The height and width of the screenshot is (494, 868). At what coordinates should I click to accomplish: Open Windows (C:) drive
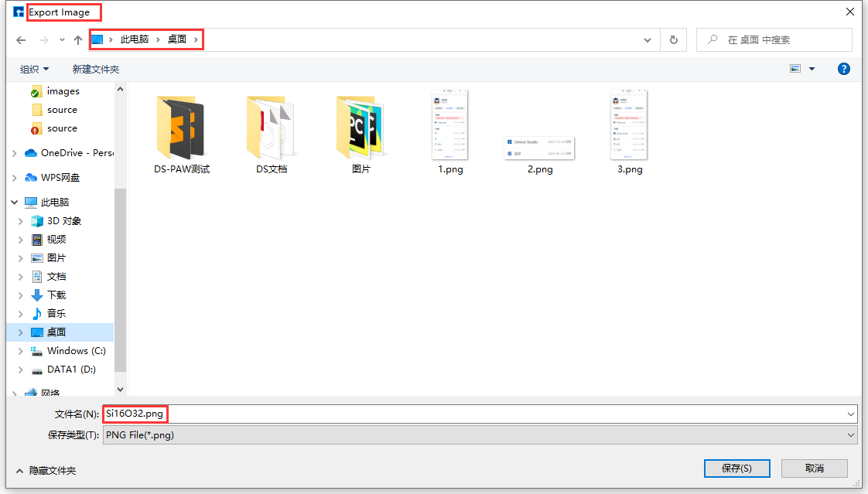pyautogui.click(x=68, y=351)
